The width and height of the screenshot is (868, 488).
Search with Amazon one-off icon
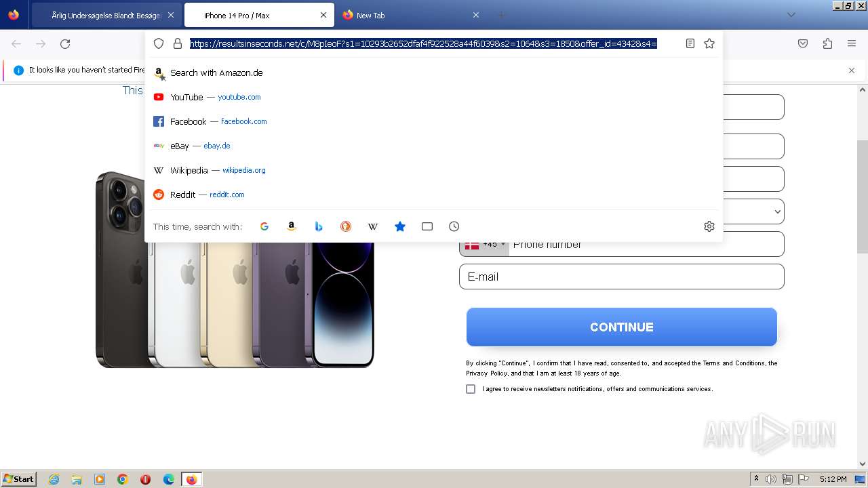[292, 226]
